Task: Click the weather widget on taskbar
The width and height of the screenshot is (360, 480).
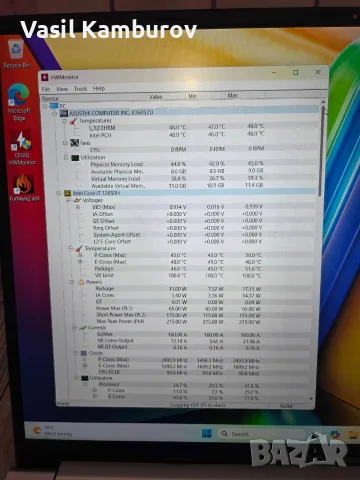Action: (53, 431)
